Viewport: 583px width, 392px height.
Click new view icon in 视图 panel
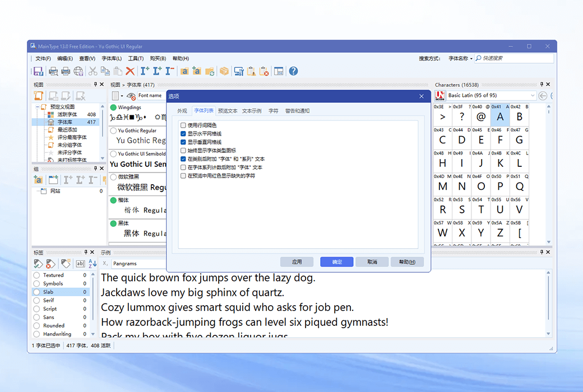(x=39, y=96)
